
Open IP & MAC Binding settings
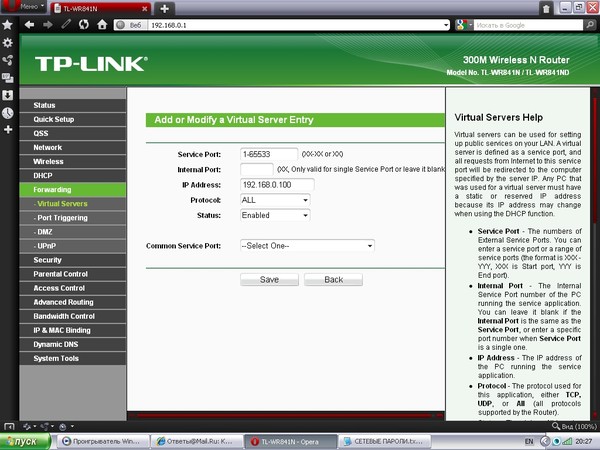[73, 330]
